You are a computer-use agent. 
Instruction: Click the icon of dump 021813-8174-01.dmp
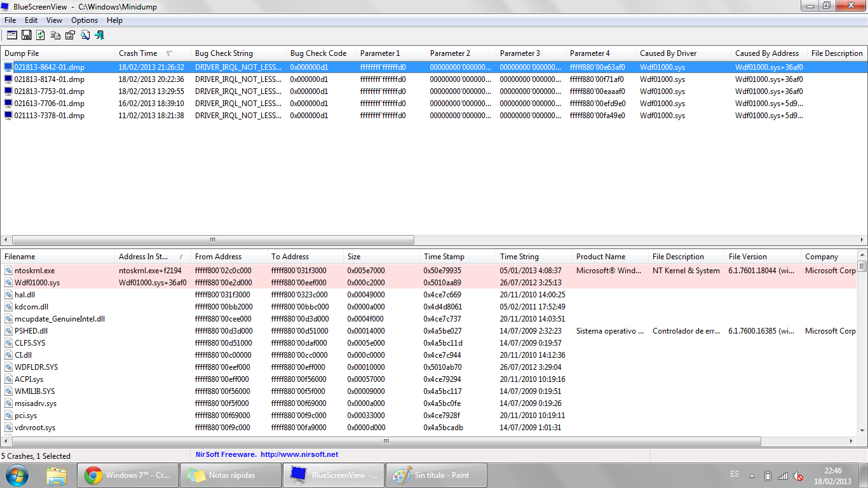8,79
